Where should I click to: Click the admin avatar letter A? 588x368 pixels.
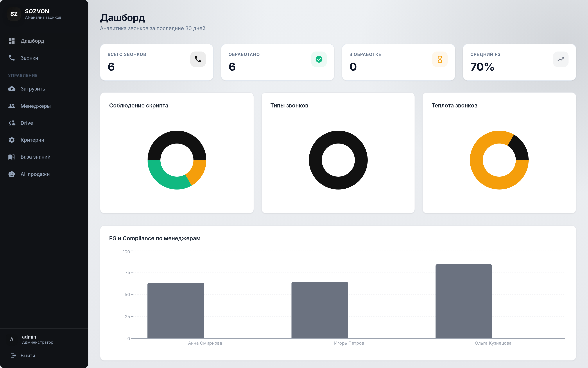[x=12, y=339]
